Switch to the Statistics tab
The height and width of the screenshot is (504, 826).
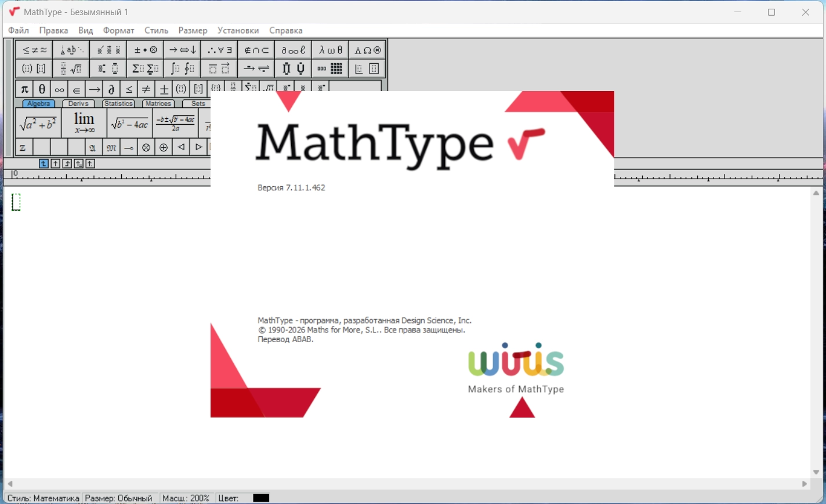pos(118,104)
